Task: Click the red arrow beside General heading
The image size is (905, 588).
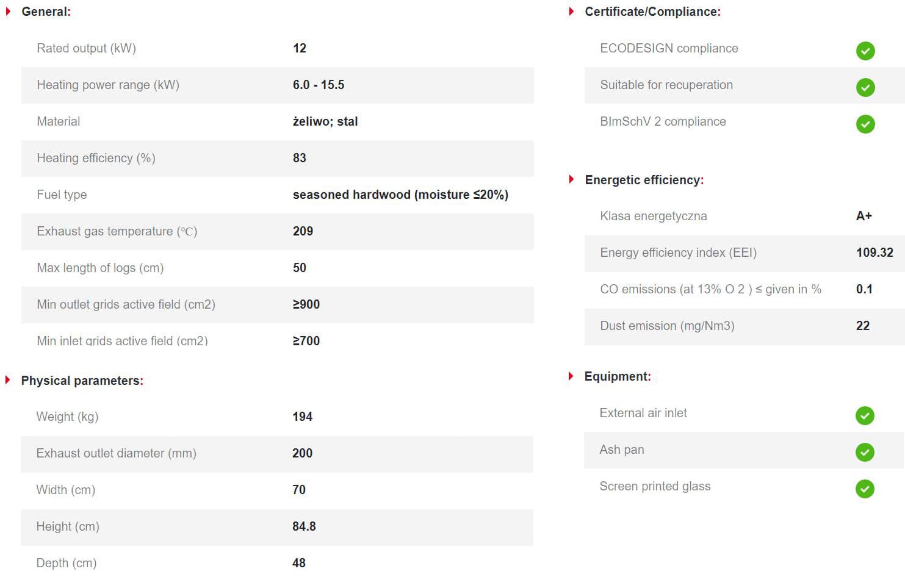Action: click(8, 11)
